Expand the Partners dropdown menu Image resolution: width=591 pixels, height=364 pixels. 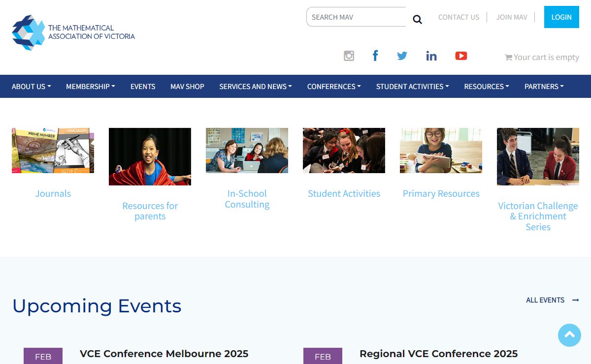(544, 87)
